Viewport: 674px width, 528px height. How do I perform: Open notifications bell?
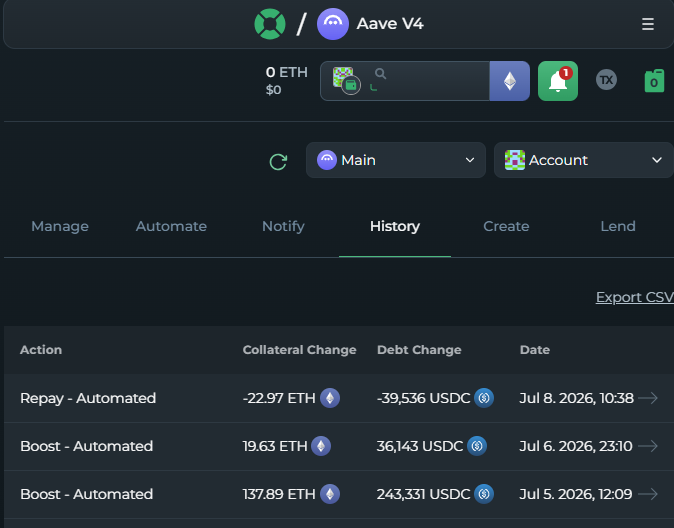(558, 81)
